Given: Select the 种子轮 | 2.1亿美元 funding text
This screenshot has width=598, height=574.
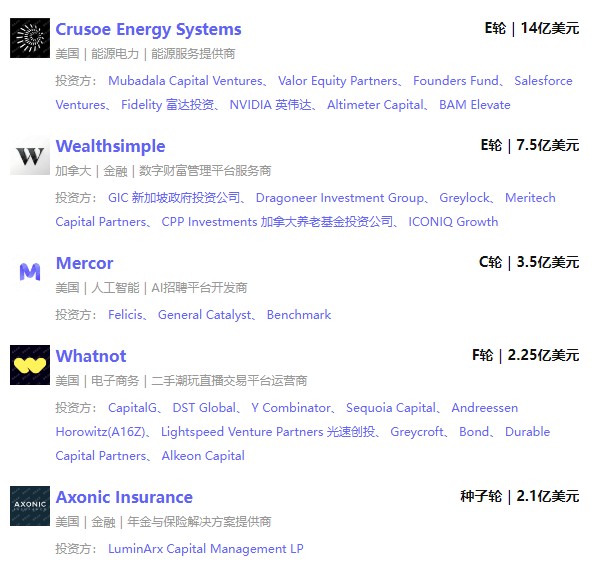Looking at the screenshot, I should 520,497.
